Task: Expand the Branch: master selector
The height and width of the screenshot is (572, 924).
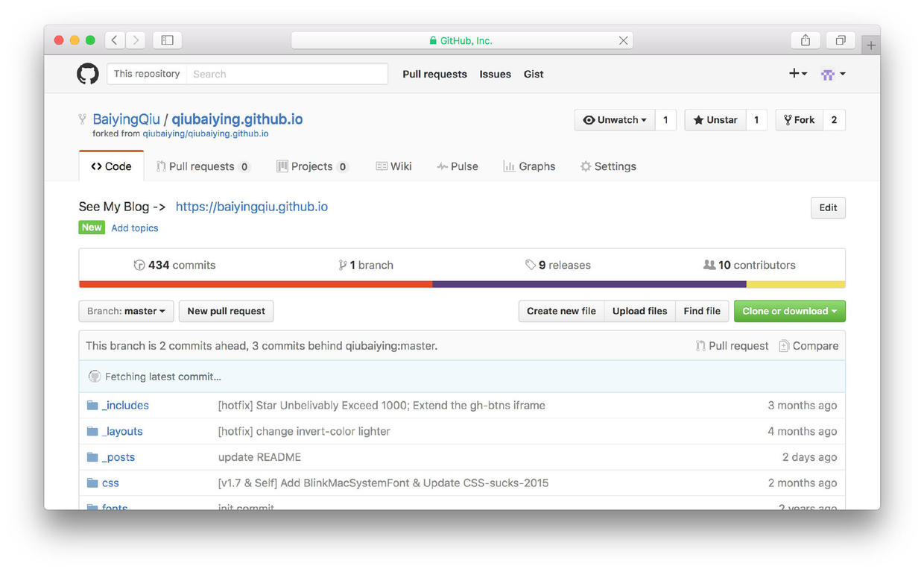Action: point(126,311)
